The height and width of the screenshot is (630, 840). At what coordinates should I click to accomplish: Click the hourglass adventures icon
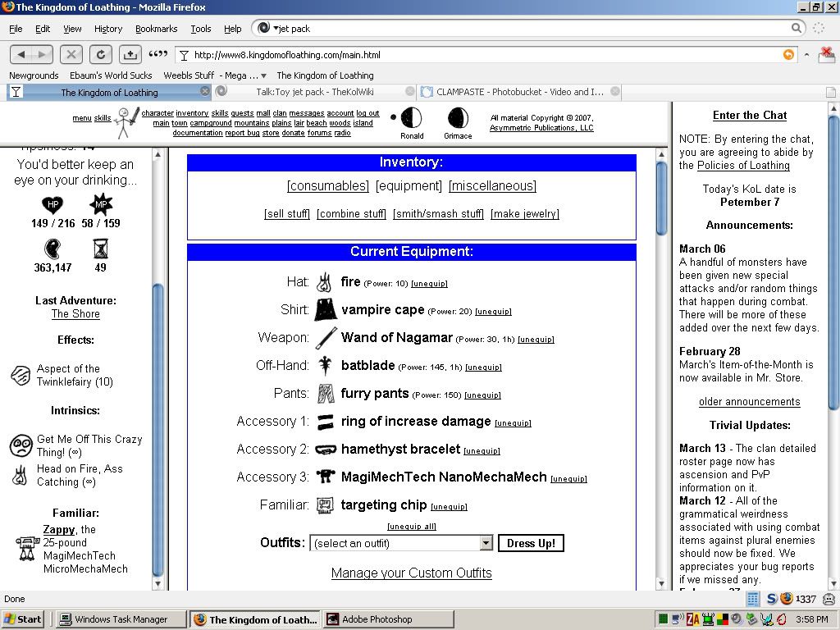click(x=100, y=249)
